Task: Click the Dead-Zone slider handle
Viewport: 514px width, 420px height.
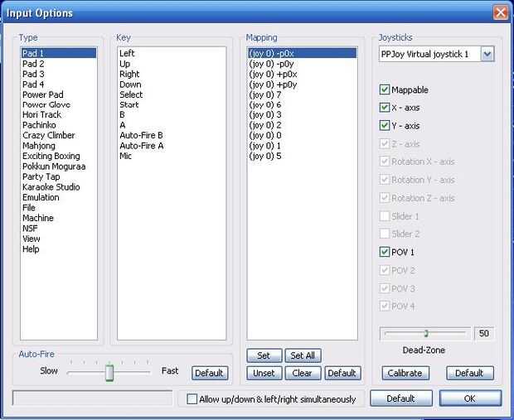Action: point(426,334)
